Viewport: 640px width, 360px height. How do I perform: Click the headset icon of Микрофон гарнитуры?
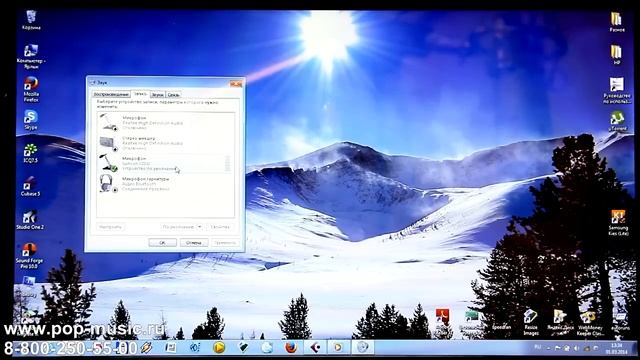pos(108,184)
